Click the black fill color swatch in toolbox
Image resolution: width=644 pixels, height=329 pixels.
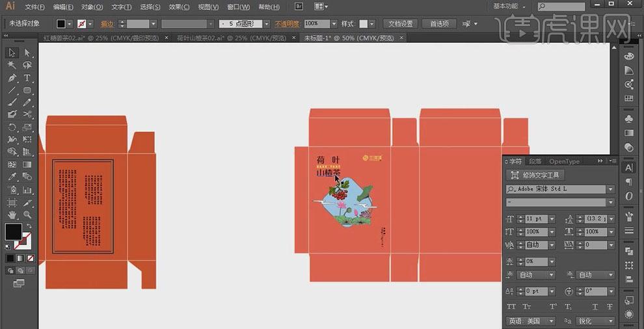click(12, 231)
